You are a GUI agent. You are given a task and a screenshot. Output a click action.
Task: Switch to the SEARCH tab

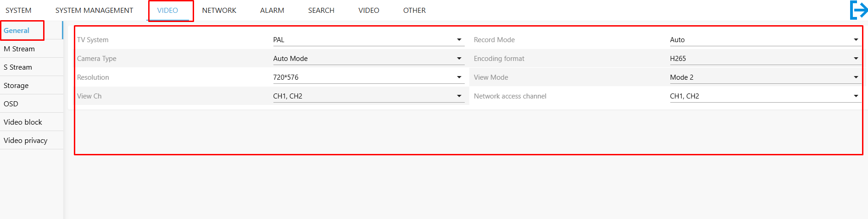click(x=321, y=10)
